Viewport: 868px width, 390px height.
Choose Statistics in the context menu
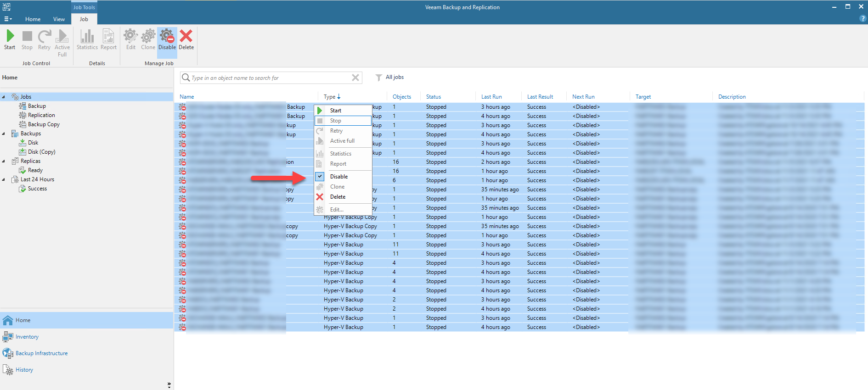coord(343,154)
